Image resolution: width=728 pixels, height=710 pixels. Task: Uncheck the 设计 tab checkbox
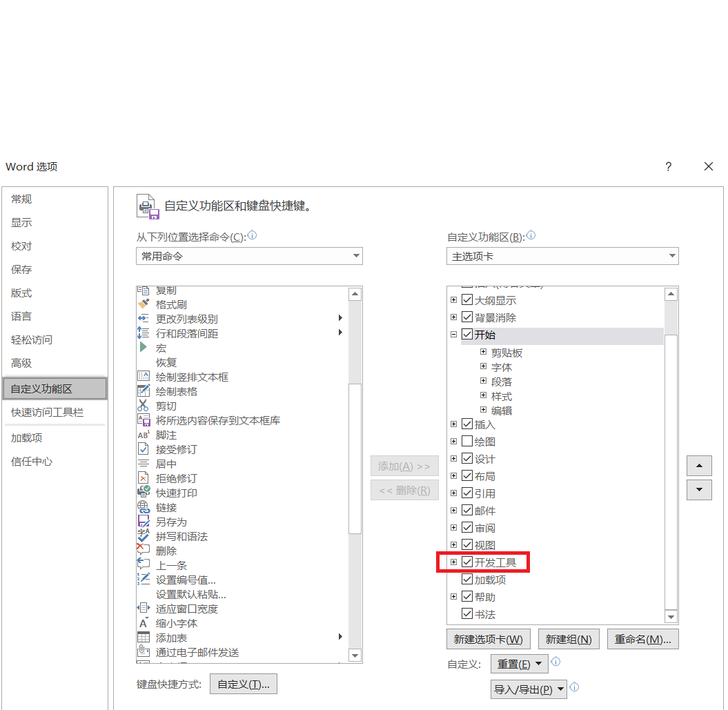coord(467,459)
